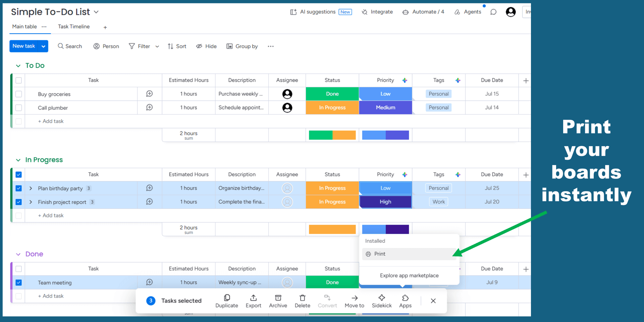Click the Medium priority cell for Call plumber
Screen dimensions: 644x322
[385, 108]
